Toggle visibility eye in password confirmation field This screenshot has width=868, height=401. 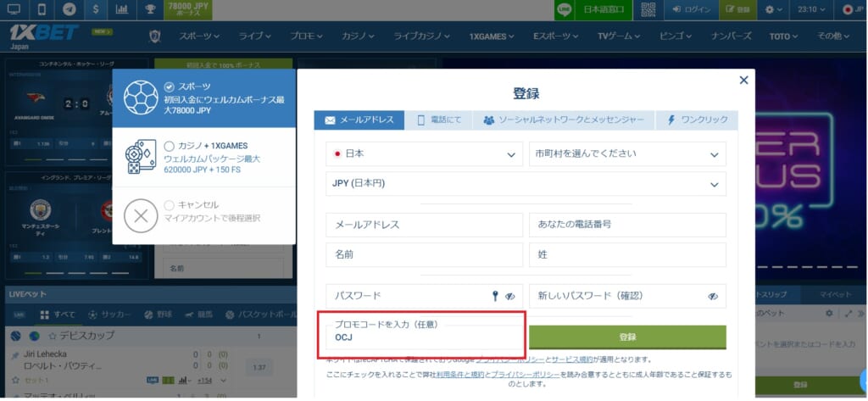(x=712, y=297)
